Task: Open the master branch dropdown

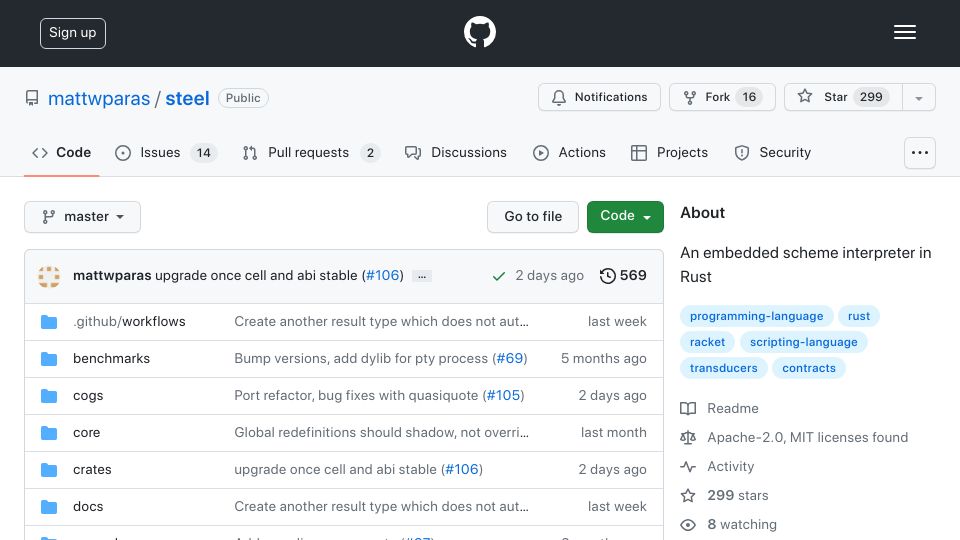Action: coord(83,217)
